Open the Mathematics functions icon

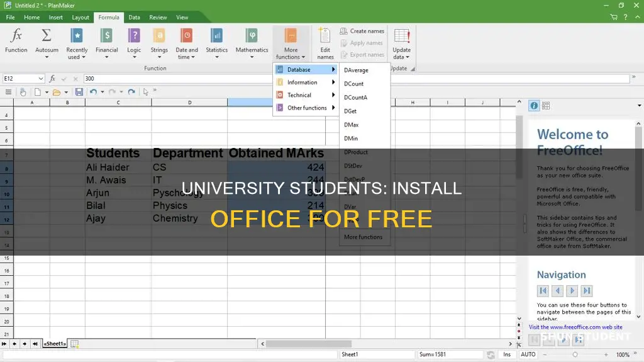[252, 36]
